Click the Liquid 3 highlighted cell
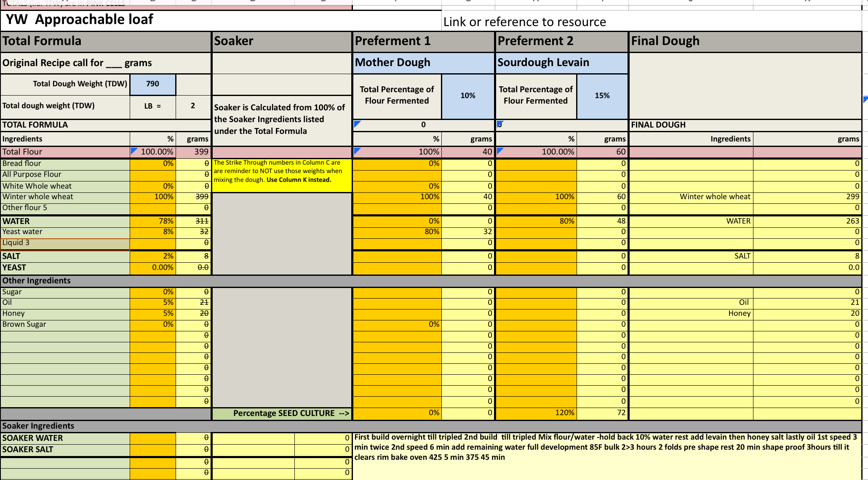 coord(65,243)
